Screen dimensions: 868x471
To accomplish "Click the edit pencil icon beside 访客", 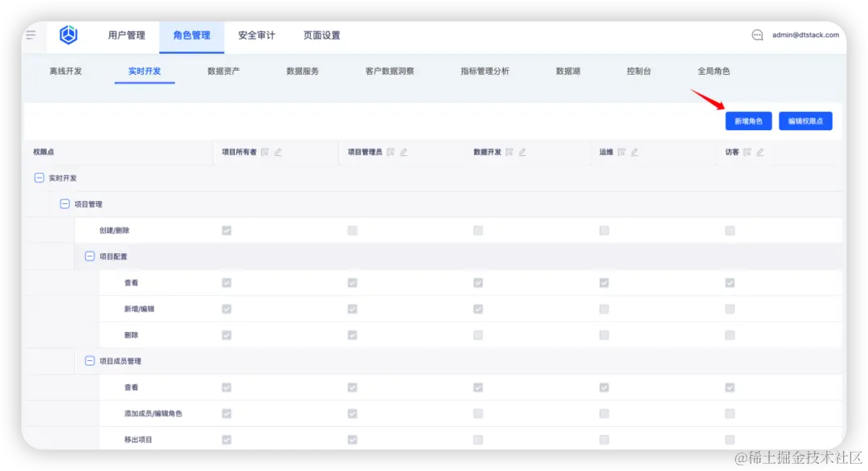I will (x=760, y=152).
